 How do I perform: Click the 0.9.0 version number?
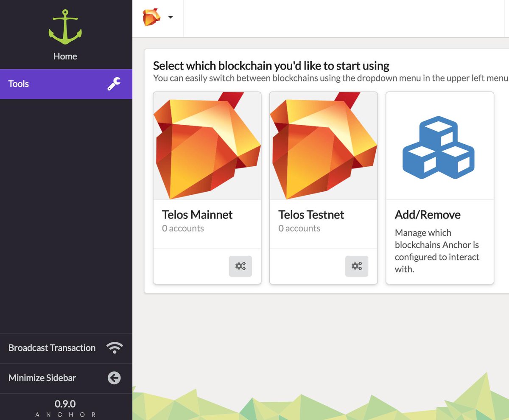[65, 404]
